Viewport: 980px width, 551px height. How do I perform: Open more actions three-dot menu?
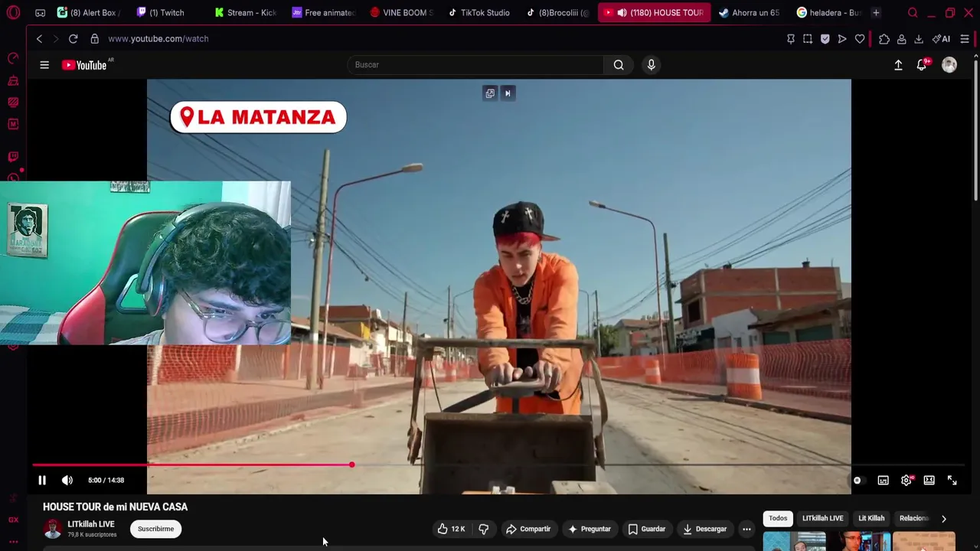click(x=746, y=529)
